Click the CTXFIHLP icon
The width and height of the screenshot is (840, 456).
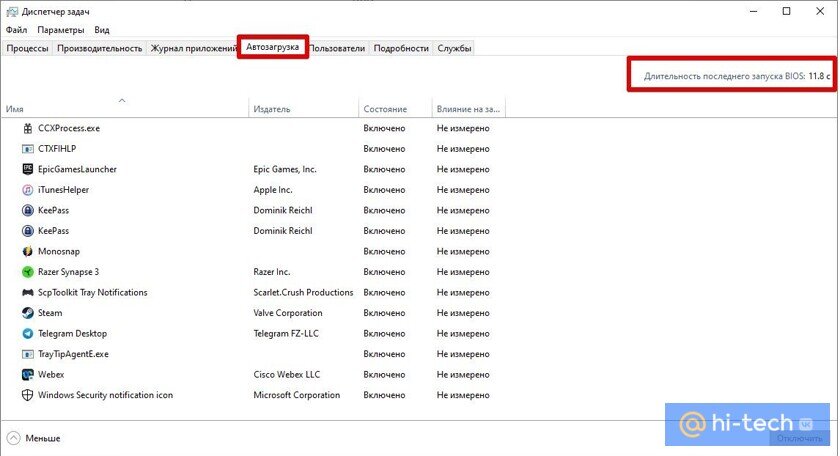[27, 148]
